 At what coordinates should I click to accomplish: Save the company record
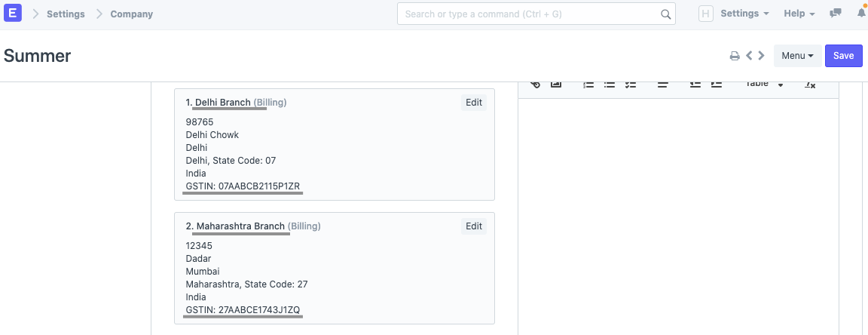pyautogui.click(x=843, y=56)
